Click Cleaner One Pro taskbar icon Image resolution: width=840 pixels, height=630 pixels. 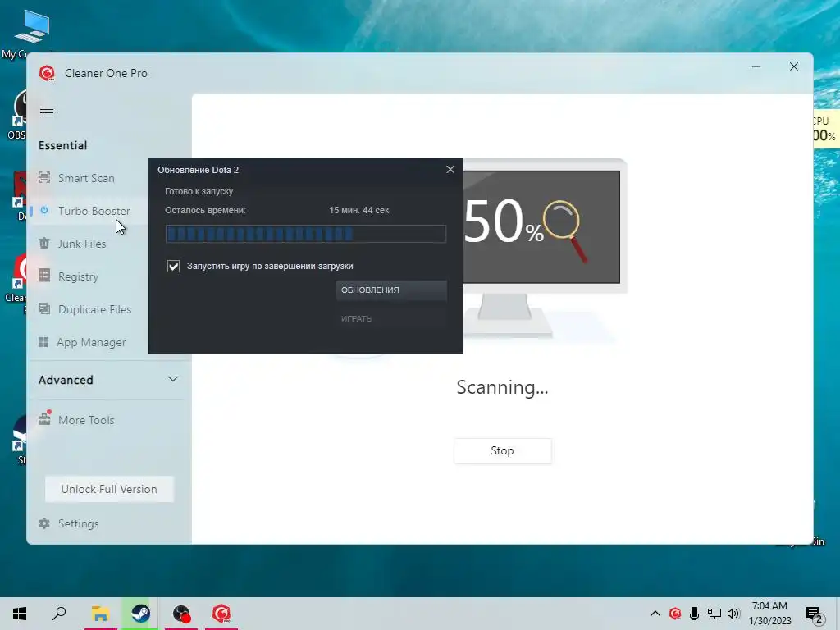221,614
